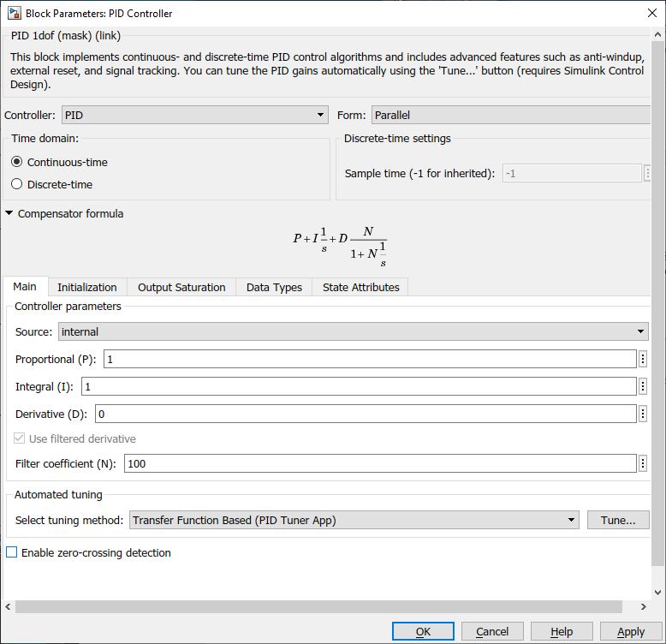Viewport: 666px width, 644px height.
Task: Click the horizontal scrollbar at the bottom
Action: tap(317, 606)
